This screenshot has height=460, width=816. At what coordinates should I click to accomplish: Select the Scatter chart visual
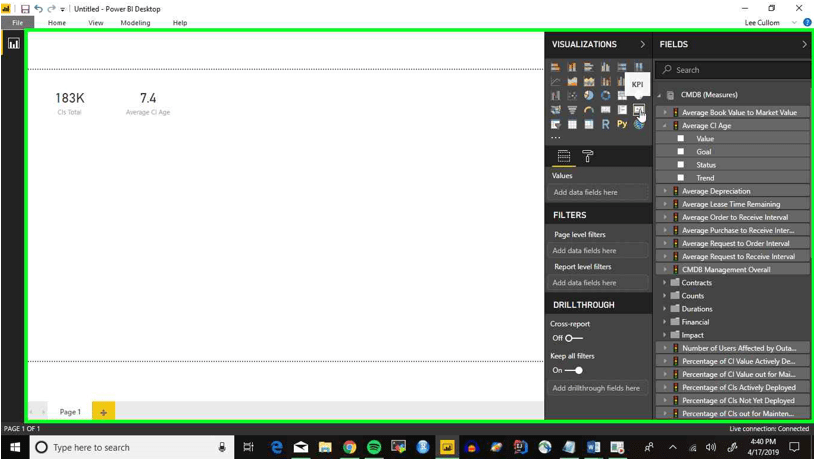[x=572, y=96]
